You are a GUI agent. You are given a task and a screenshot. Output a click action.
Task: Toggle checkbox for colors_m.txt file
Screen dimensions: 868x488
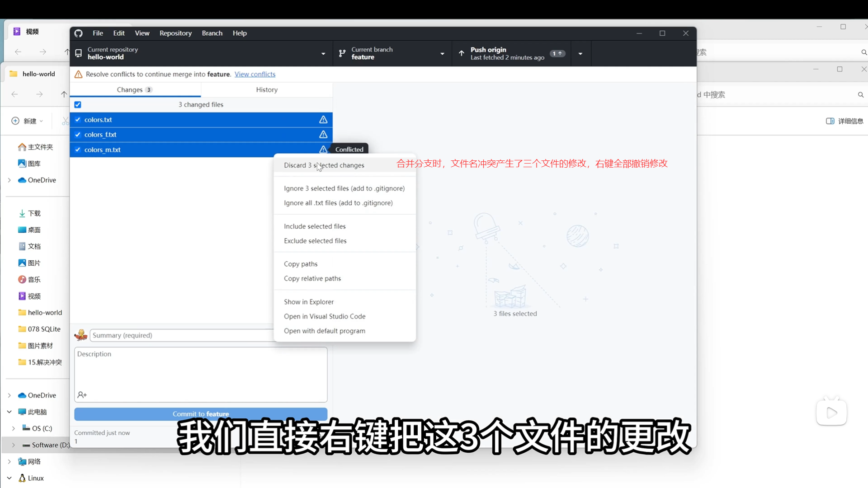tap(78, 150)
